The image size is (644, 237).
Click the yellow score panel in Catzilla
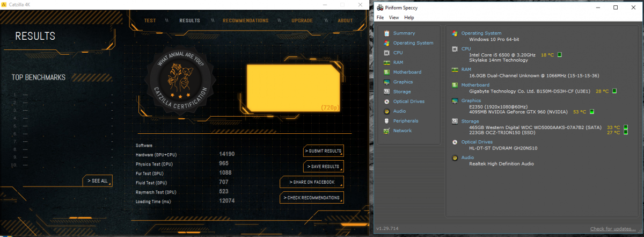[293, 88]
